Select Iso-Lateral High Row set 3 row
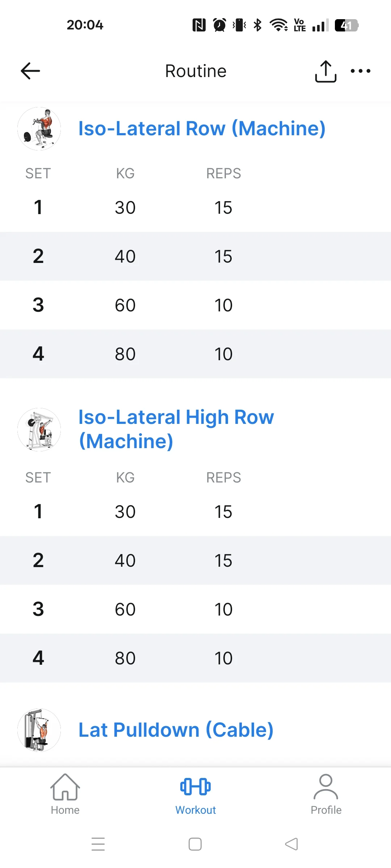 tap(195, 609)
